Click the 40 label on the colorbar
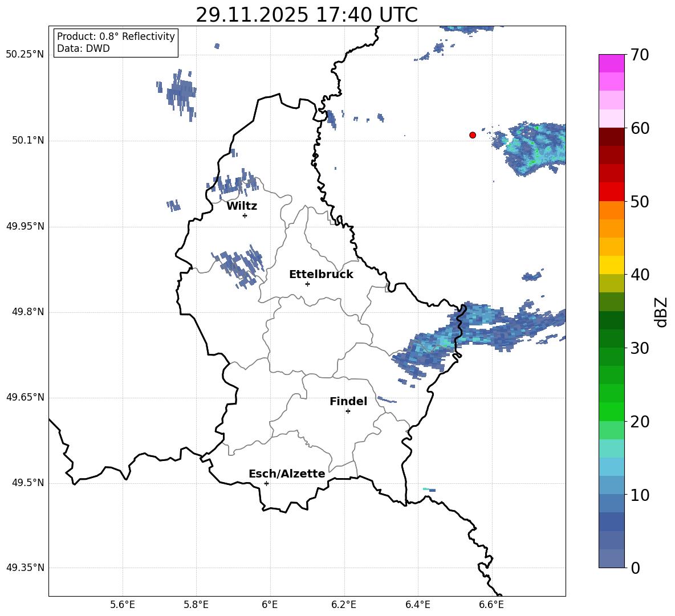This screenshot has width=675, height=616. (x=640, y=275)
